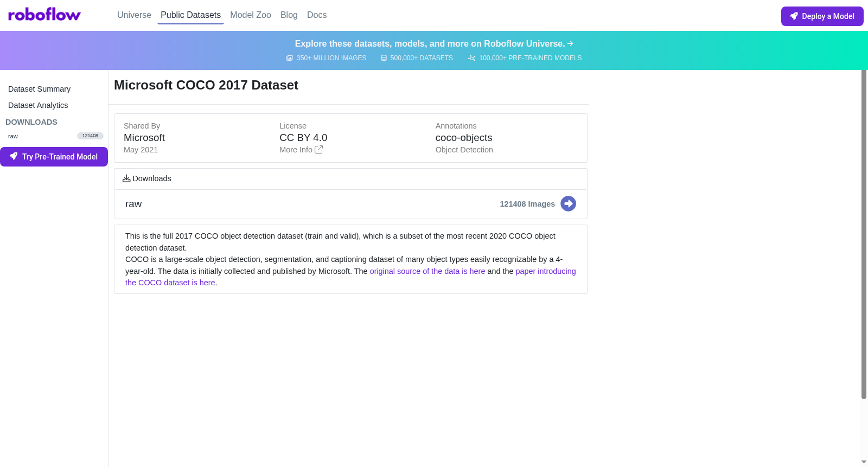This screenshot has height=467, width=868.
Task: Click the scrollbar down arrow
Action: click(864, 462)
